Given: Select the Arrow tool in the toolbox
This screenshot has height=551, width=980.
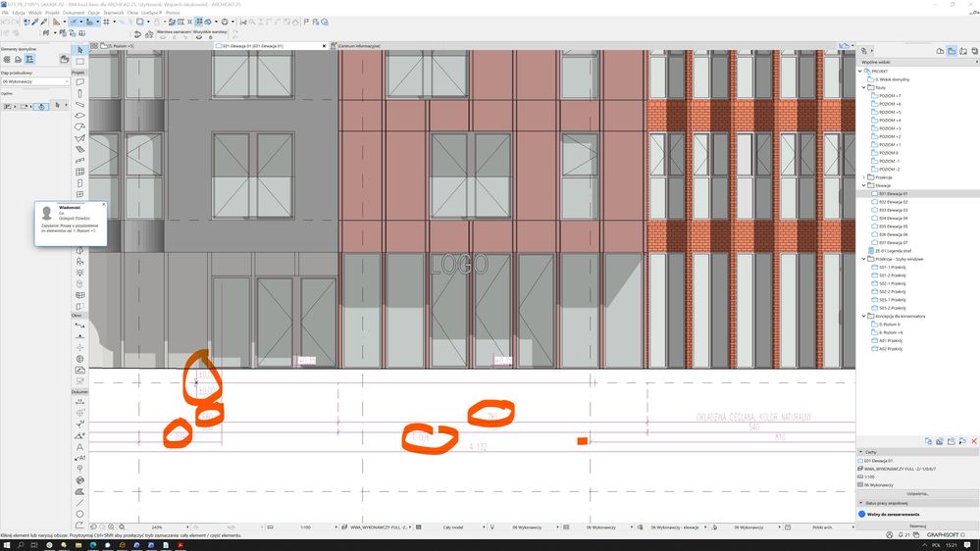Looking at the screenshot, I should click(x=79, y=50).
